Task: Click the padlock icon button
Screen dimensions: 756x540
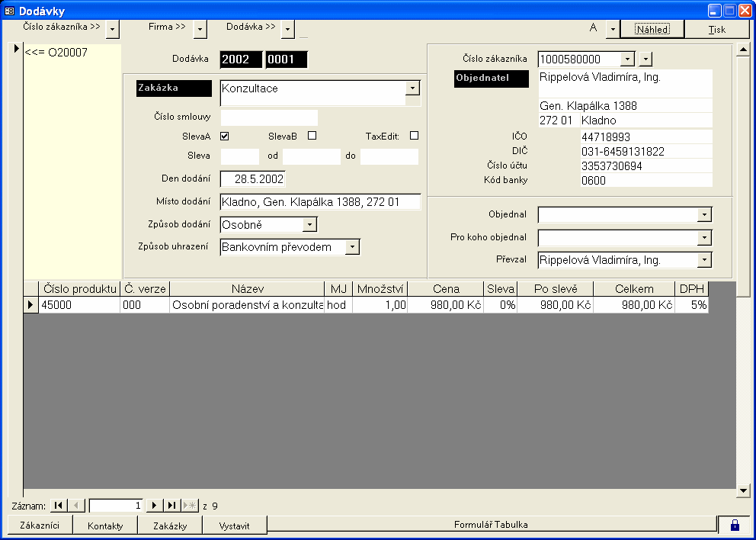Action: (735, 525)
